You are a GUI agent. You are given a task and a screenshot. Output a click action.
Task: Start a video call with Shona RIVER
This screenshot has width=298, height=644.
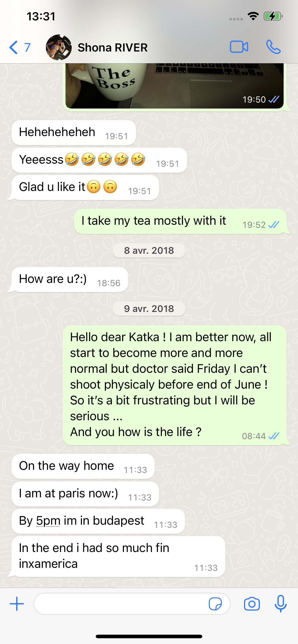(x=239, y=47)
